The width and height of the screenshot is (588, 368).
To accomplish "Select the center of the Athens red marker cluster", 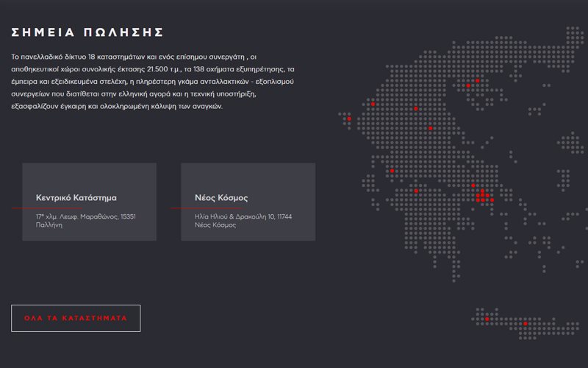I will pyautogui.click(x=482, y=196).
